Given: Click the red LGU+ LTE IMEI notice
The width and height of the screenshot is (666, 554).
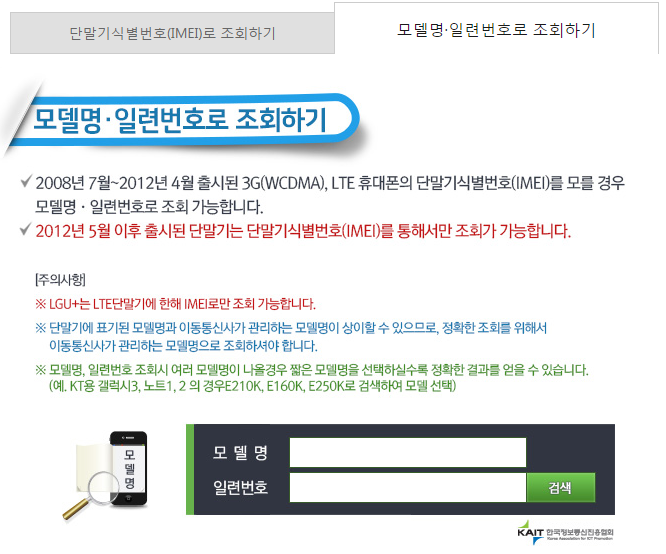Looking at the screenshot, I should click(x=175, y=304).
